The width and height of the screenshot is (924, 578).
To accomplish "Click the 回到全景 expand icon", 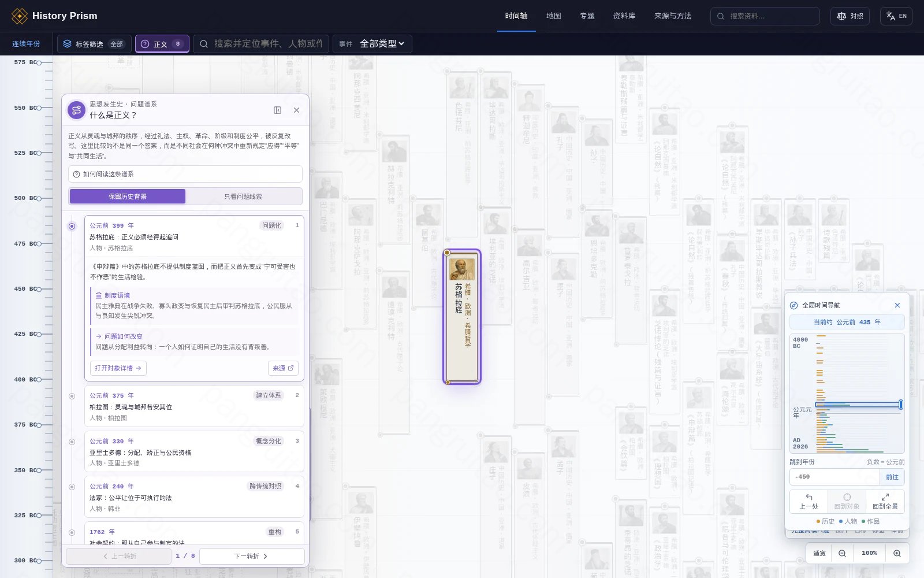I will point(885,497).
